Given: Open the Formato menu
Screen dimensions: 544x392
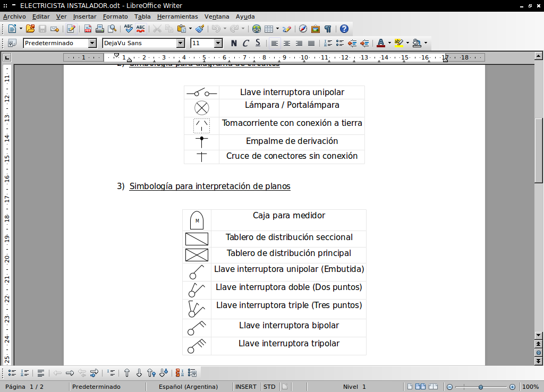Looking at the screenshot, I should pos(115,16).
